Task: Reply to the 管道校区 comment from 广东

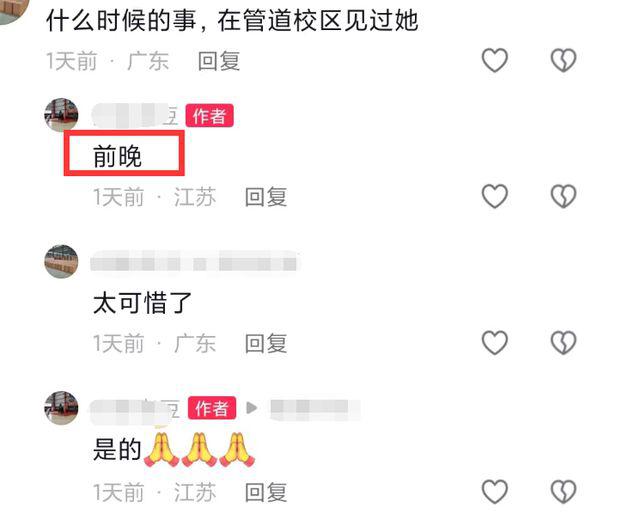Action: pyautogui.click(x=219, y=61)
